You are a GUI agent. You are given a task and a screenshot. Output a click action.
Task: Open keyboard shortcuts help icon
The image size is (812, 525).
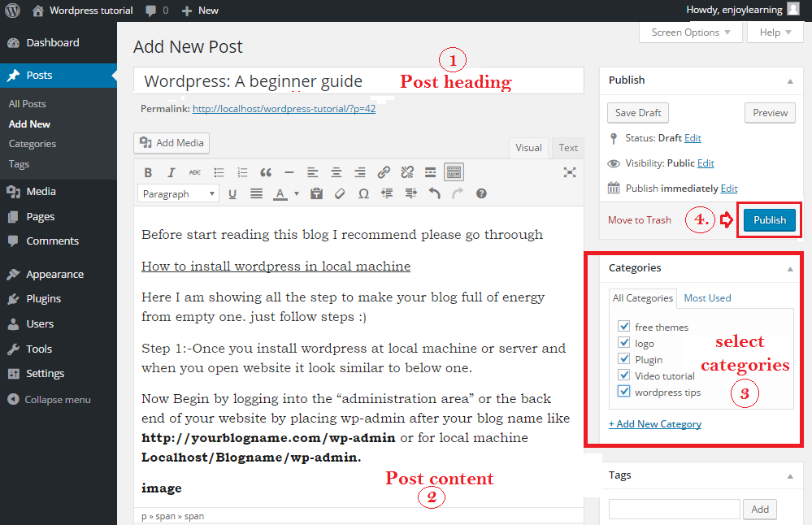pos(482,193)
